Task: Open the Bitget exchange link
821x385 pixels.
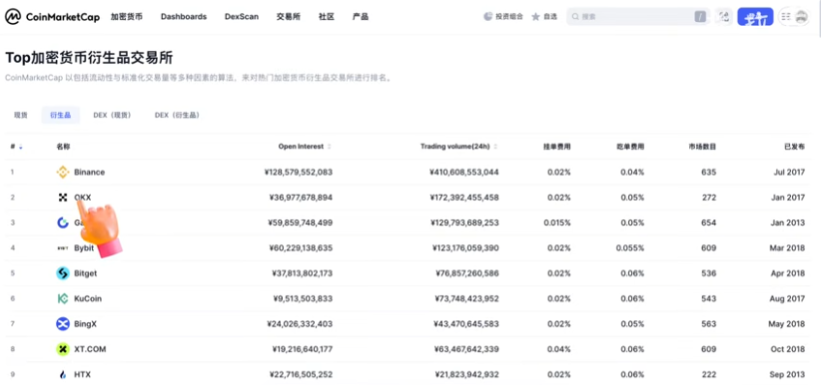Action: pyautogui.click(x=85, y=273)
